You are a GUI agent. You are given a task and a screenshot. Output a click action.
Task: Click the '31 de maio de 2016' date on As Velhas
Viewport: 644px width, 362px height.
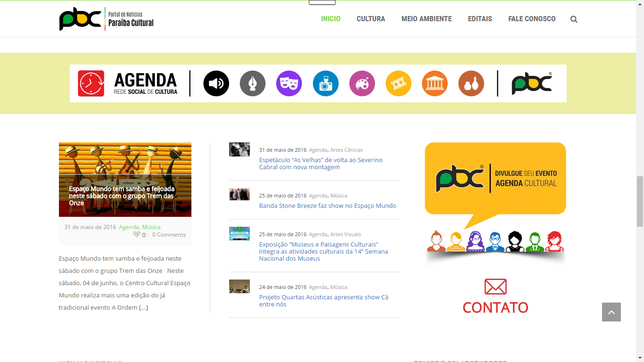coord(283,150)
